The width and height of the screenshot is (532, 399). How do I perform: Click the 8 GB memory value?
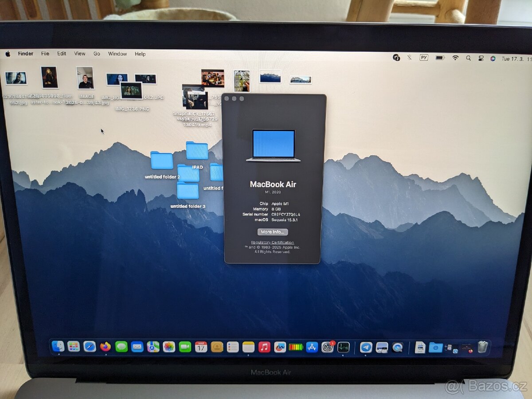[276, 209]
